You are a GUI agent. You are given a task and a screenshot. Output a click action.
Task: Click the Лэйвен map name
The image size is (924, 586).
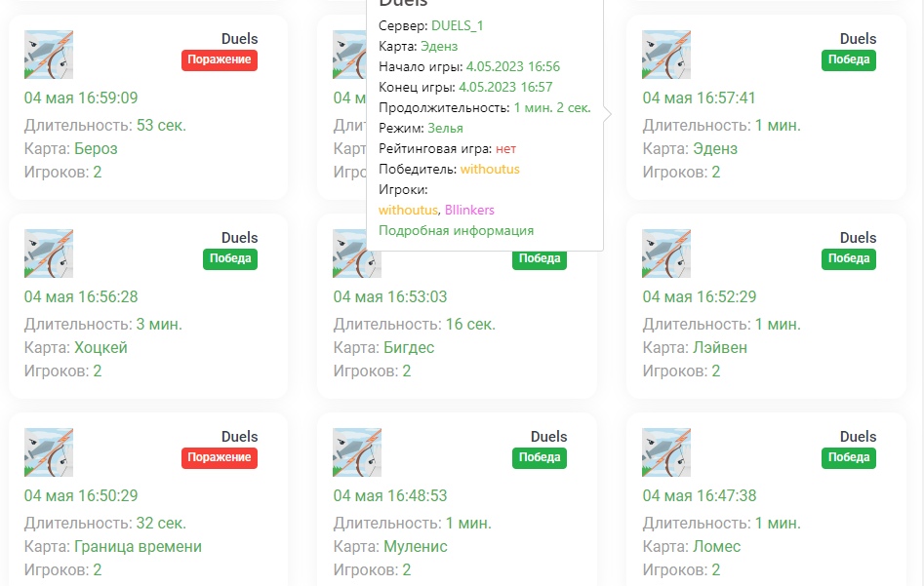tap(720, 347)
